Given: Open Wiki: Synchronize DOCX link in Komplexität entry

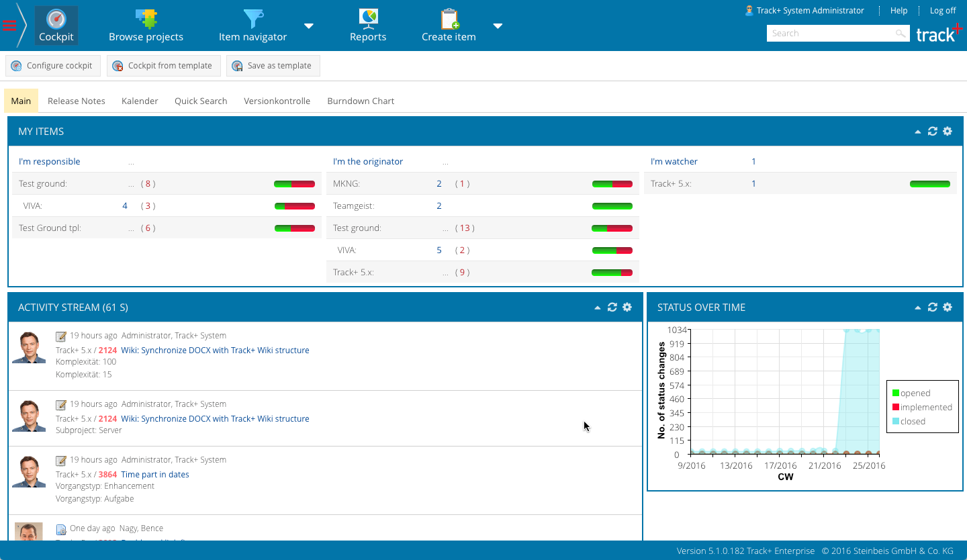Looking at the screenshot, I should (215, 351).
